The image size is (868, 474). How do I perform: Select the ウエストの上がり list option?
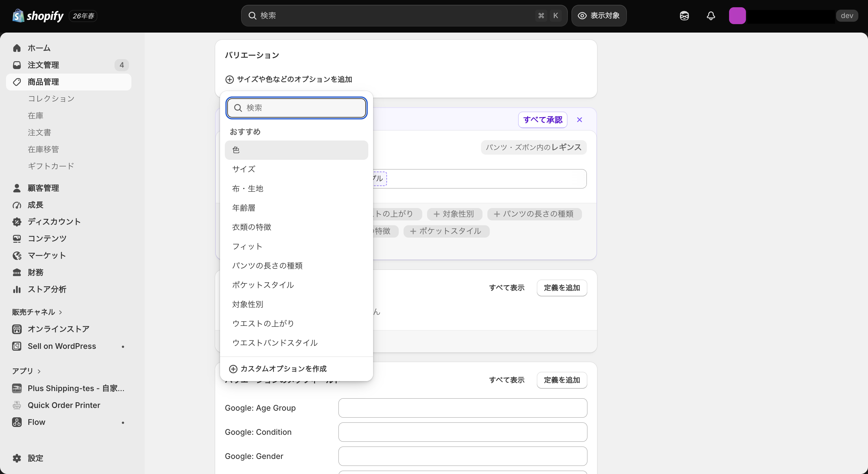coord(296,323)
